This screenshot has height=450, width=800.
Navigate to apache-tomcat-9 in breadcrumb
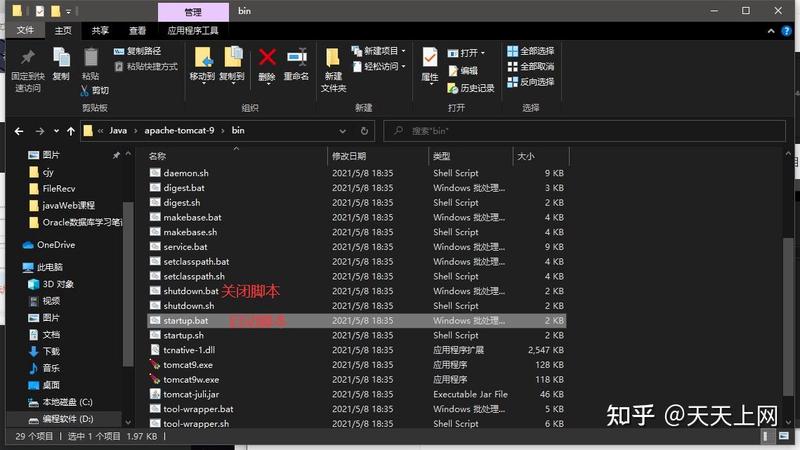click(x=179, y=131)
